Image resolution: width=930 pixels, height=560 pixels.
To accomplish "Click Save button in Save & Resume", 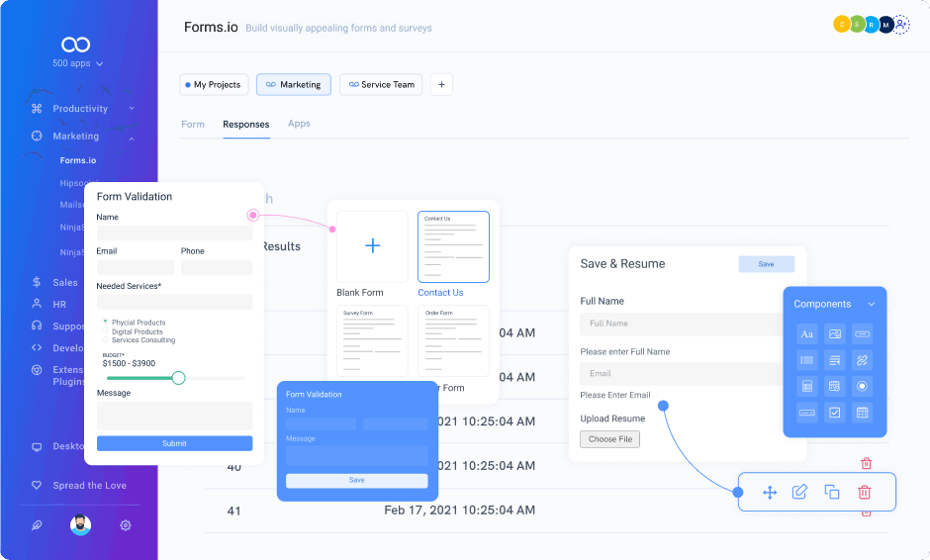I will point(767,264).
